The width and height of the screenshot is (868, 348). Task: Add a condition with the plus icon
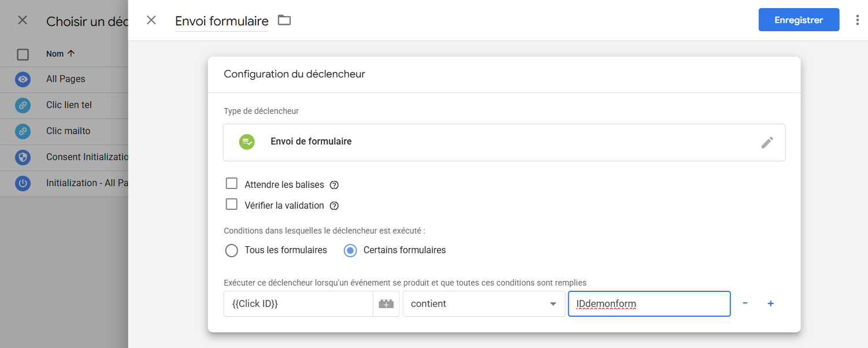pos(770,303)
